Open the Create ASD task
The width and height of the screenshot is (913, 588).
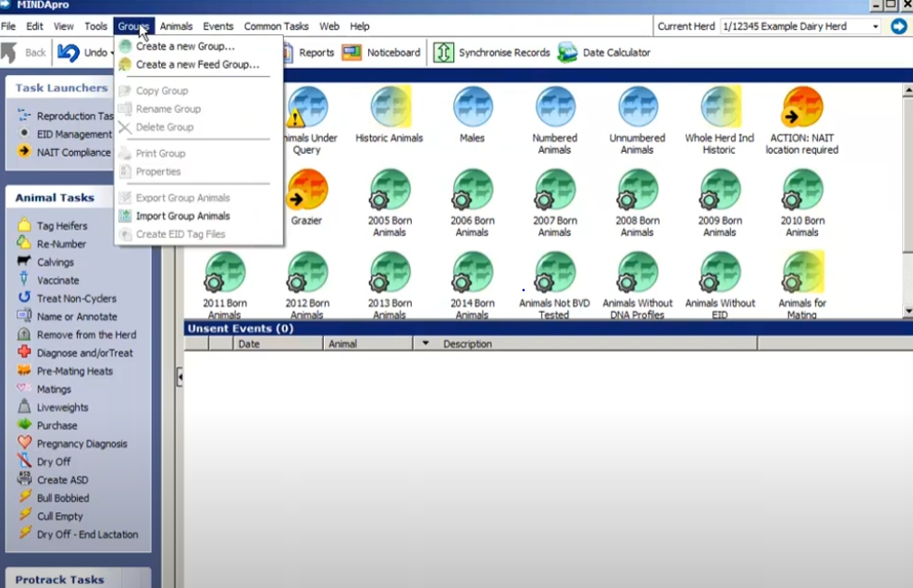click(62, 479)
